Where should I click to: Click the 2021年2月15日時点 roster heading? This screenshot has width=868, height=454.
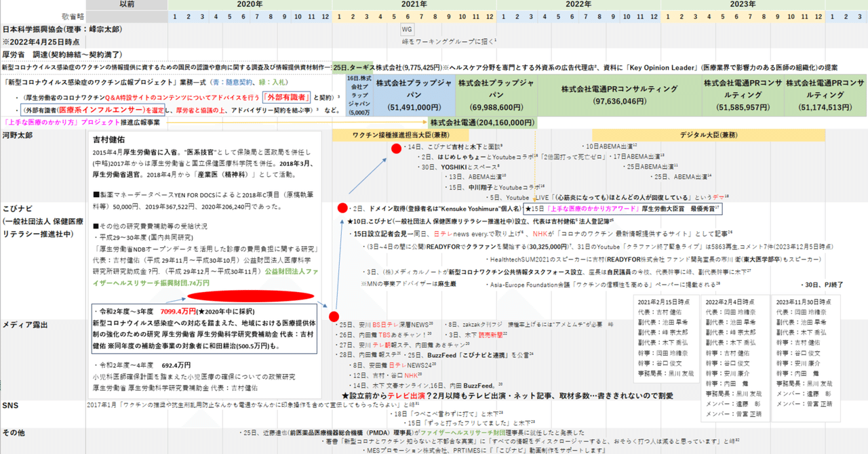tap(665, 302)
